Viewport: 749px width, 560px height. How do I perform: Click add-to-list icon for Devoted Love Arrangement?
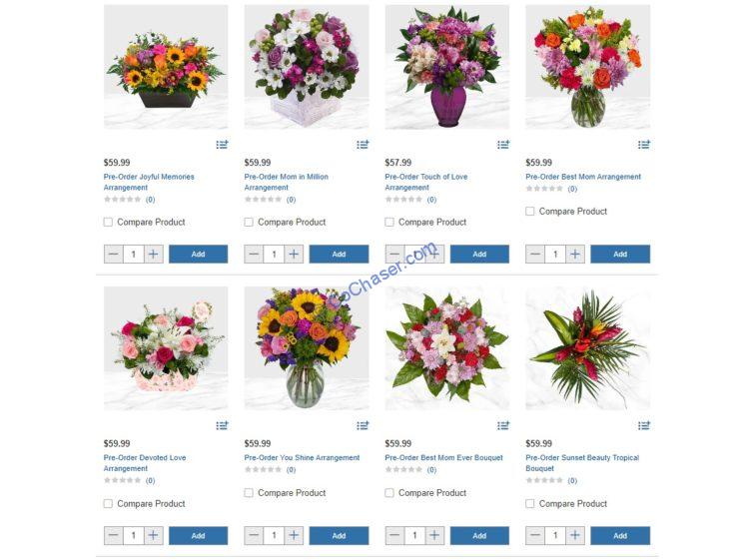[222, 425]
